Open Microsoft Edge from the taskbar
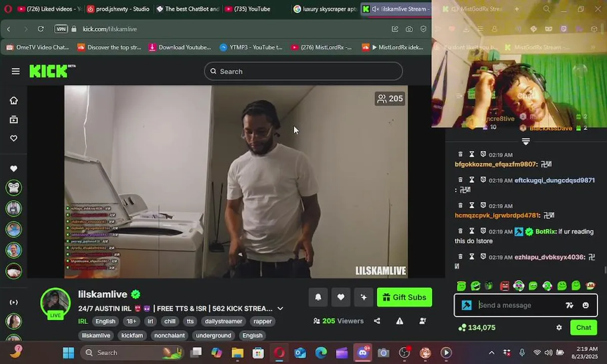This screenshot has height=364, width=607. (321, 352)
